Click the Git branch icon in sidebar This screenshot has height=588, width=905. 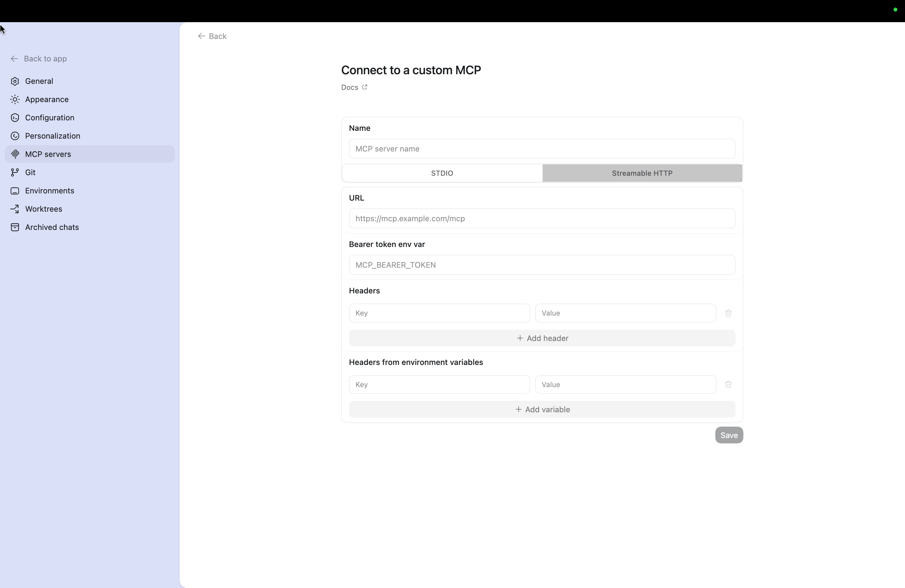(x=15, y=172)
